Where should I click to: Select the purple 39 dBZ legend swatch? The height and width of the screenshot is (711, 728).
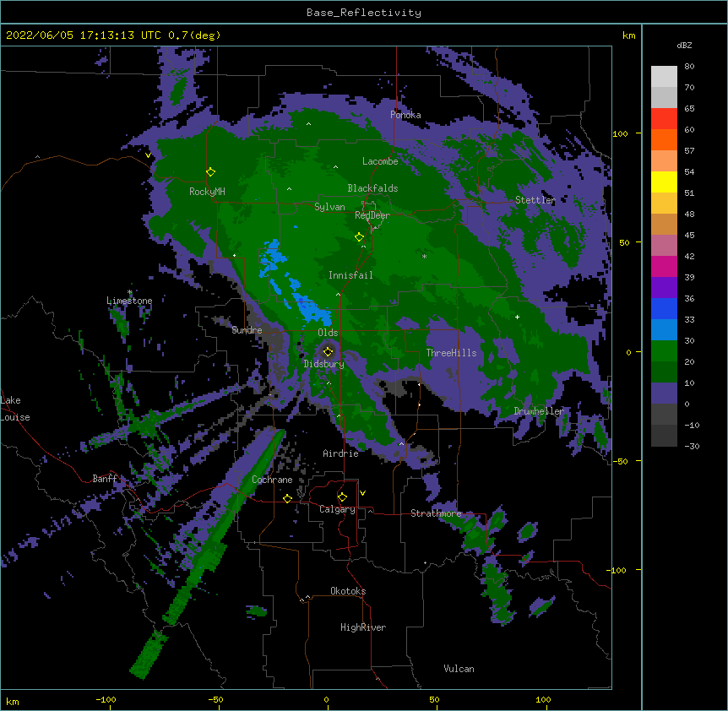[664, 288]
